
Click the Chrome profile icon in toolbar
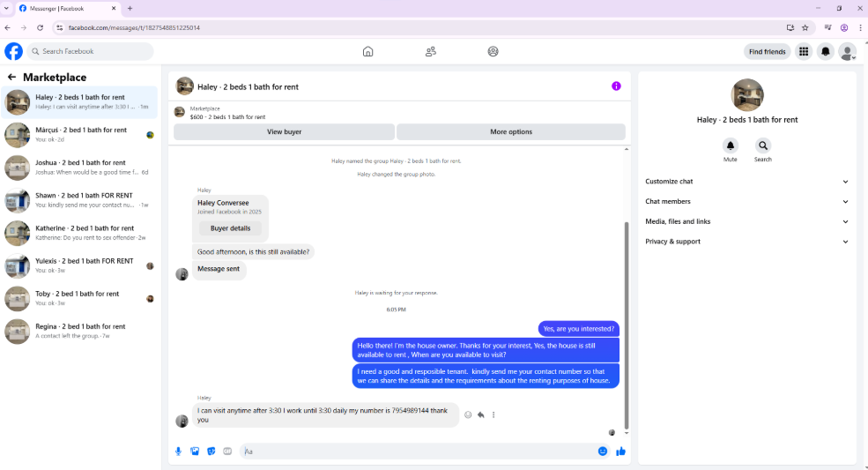click(x=844, y=27)
